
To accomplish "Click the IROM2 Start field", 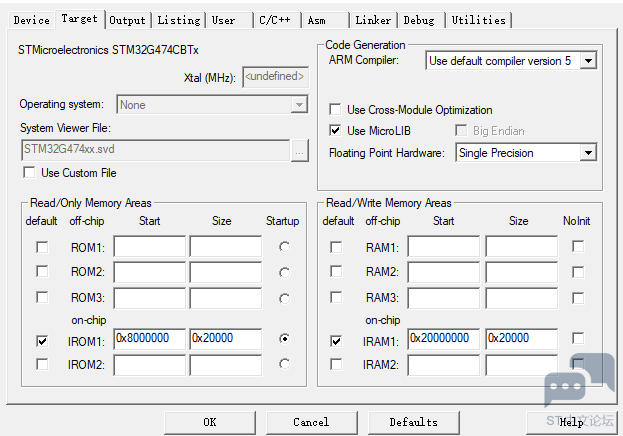I will click(x=149, y=365).
